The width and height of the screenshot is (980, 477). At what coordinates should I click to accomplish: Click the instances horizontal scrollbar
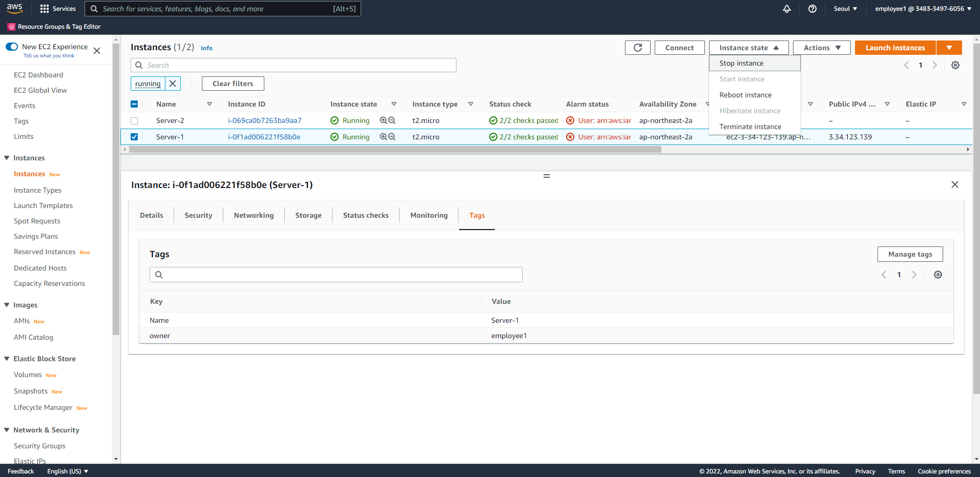click(x=395, y=150)
